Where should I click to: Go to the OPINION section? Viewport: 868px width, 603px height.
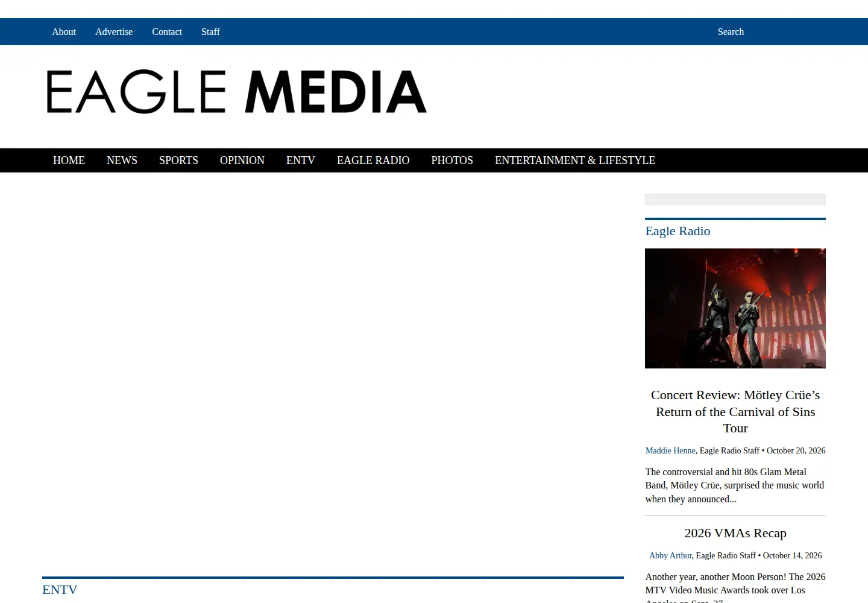242,160
